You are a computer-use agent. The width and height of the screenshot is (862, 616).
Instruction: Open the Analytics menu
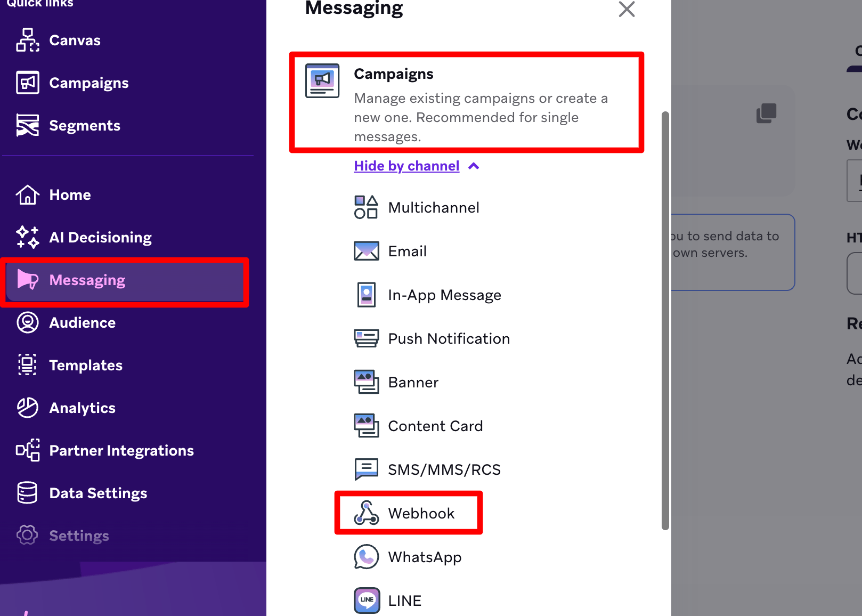pyautogui.click(x=82, y=408)
